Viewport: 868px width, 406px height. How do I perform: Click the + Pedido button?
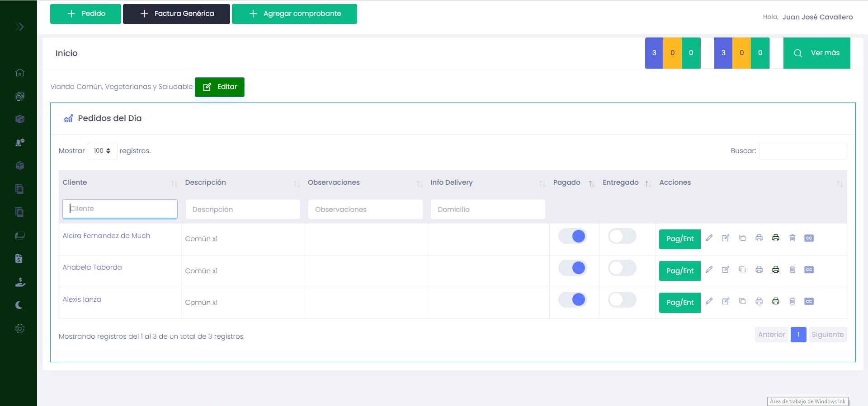point(85,14)
